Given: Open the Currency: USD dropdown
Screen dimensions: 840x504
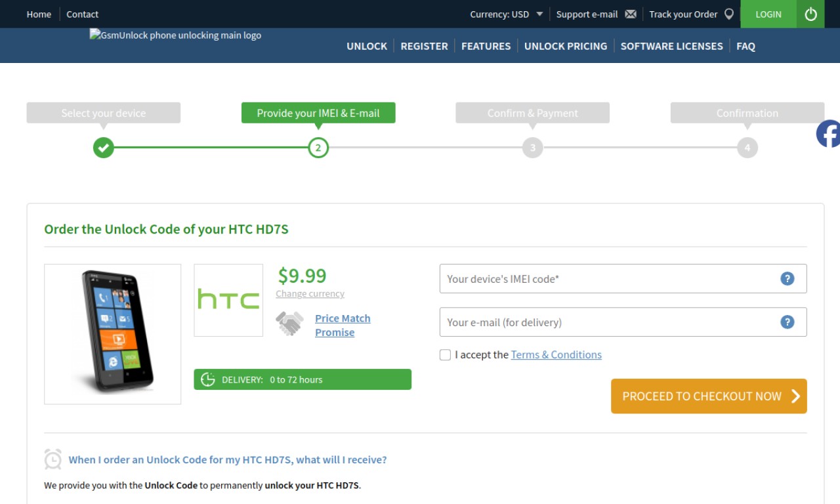Looking at the screenshot, I should (x=506, y=14).
